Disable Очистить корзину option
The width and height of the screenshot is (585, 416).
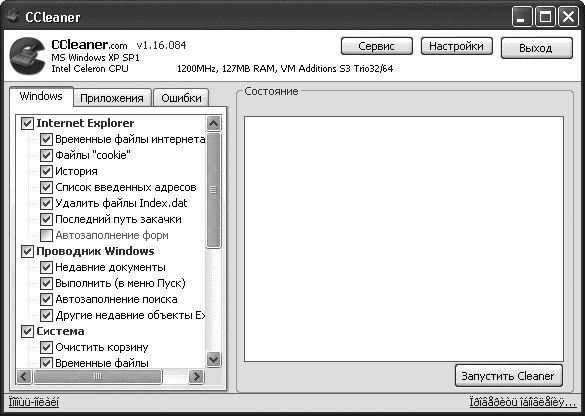click(46, 347)
